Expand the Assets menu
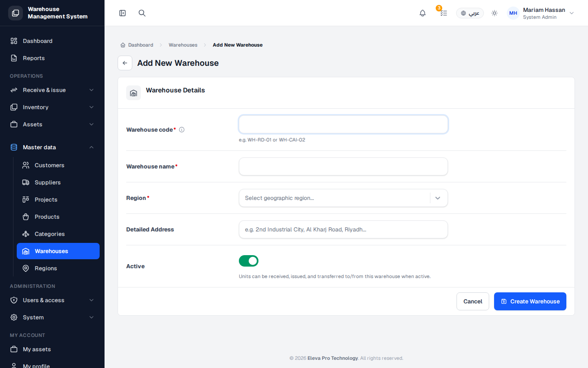 52,124
